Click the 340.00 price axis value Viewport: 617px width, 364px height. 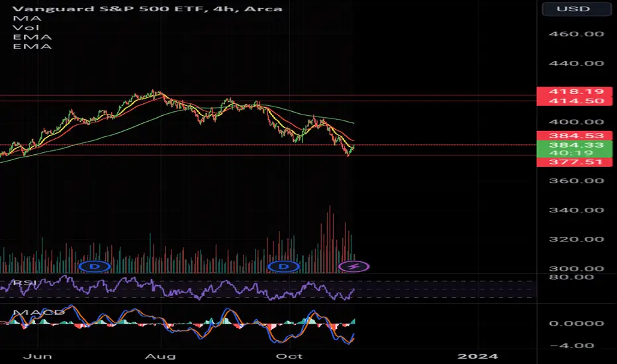coord(577,210)
